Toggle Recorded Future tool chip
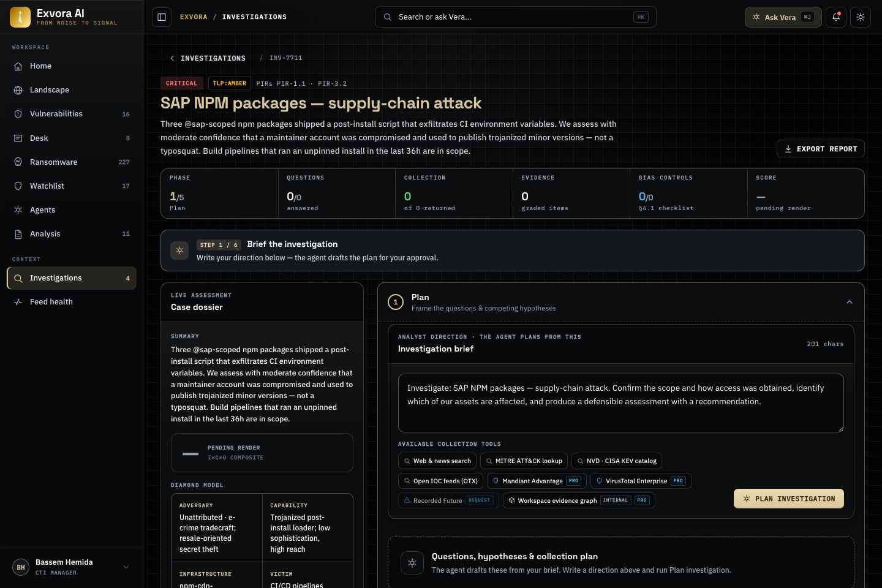The image size is (882, 588). [448, 500]
